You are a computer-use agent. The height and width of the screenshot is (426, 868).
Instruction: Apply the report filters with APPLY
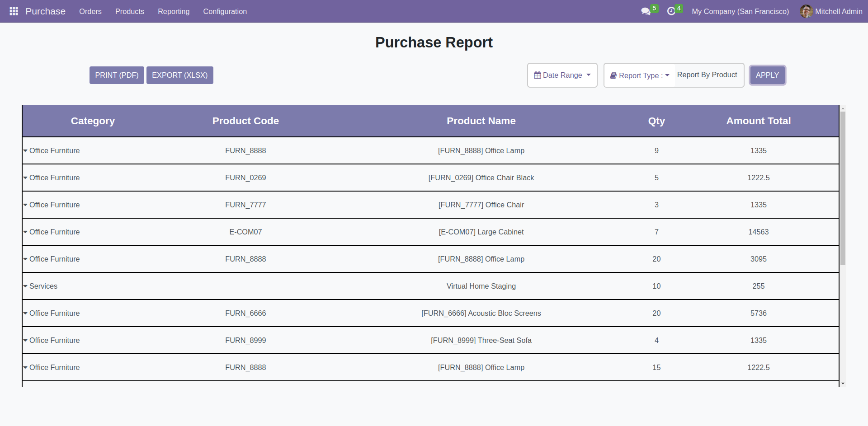(x=767, y=75)
